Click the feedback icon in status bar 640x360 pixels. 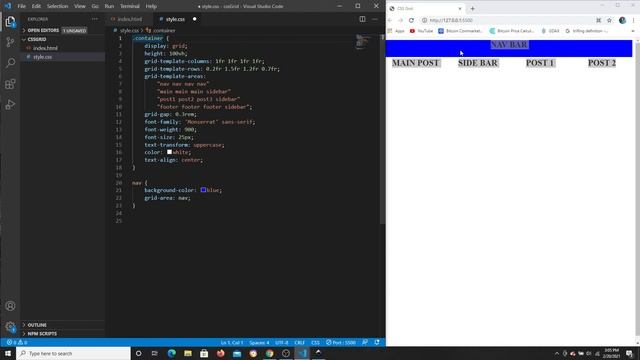(365, 342)
